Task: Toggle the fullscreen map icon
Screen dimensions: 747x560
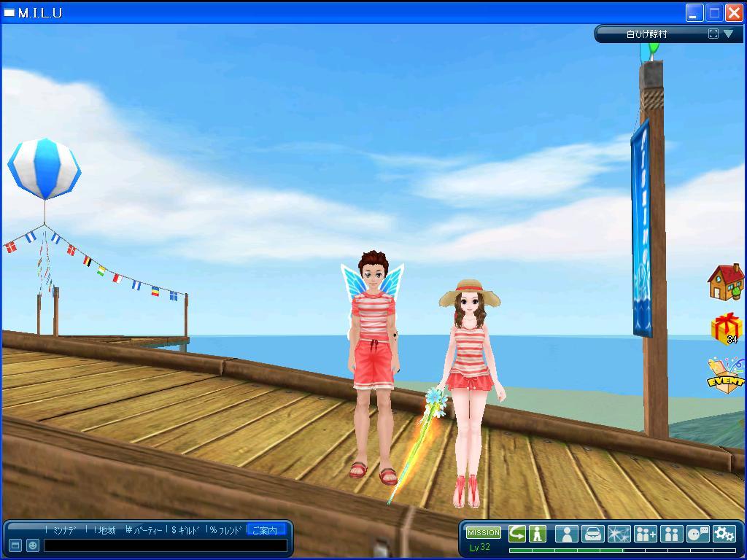Action: (713, 34)
